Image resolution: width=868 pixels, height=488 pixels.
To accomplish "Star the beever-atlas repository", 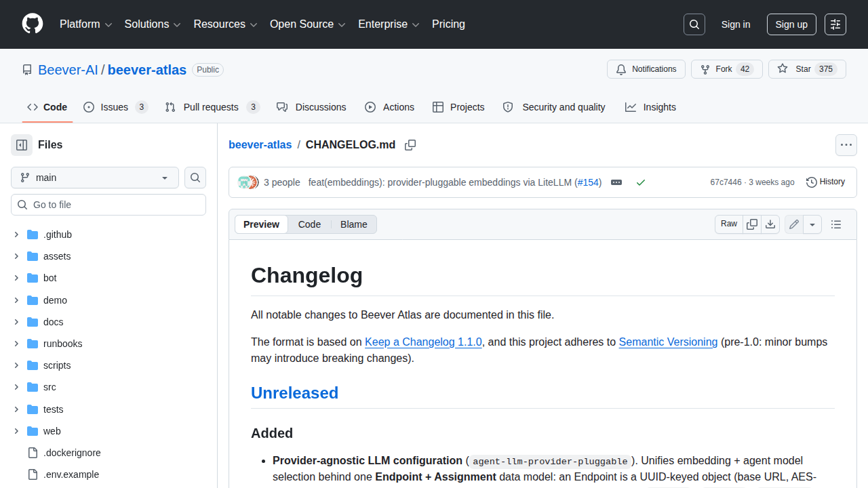I will [807, 69].
